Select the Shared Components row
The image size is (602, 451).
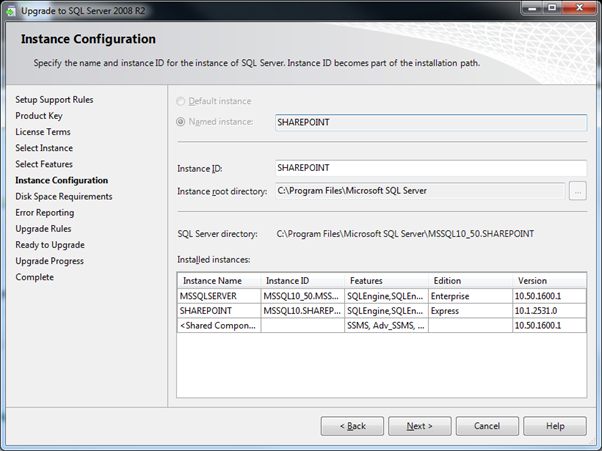382,325
